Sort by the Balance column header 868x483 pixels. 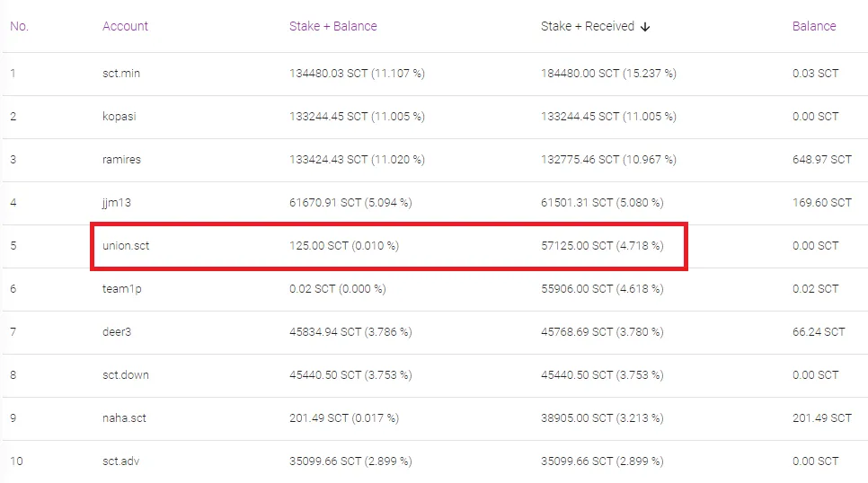[814, 26]
